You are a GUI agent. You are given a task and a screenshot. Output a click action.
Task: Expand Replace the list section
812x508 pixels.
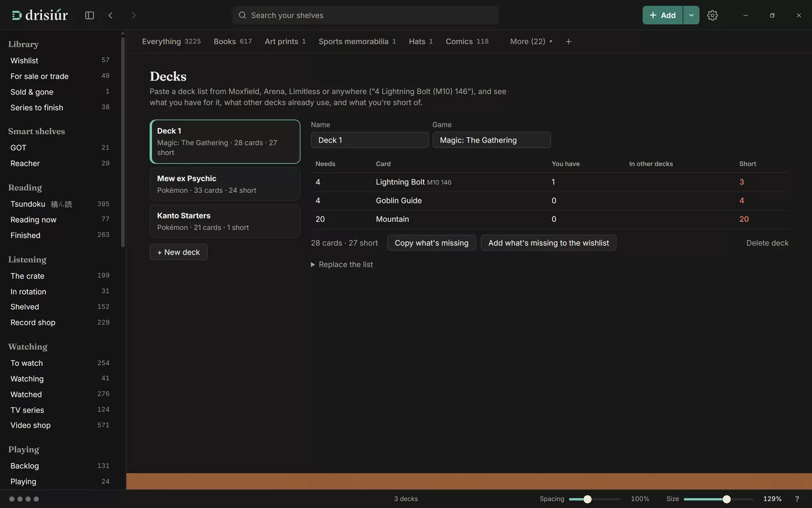tap(342, 264)
